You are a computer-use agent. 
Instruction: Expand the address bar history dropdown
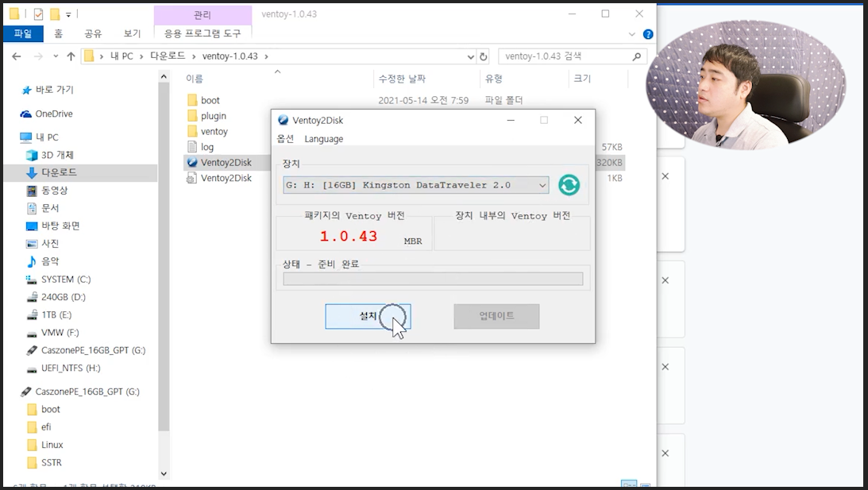(471, 56)
